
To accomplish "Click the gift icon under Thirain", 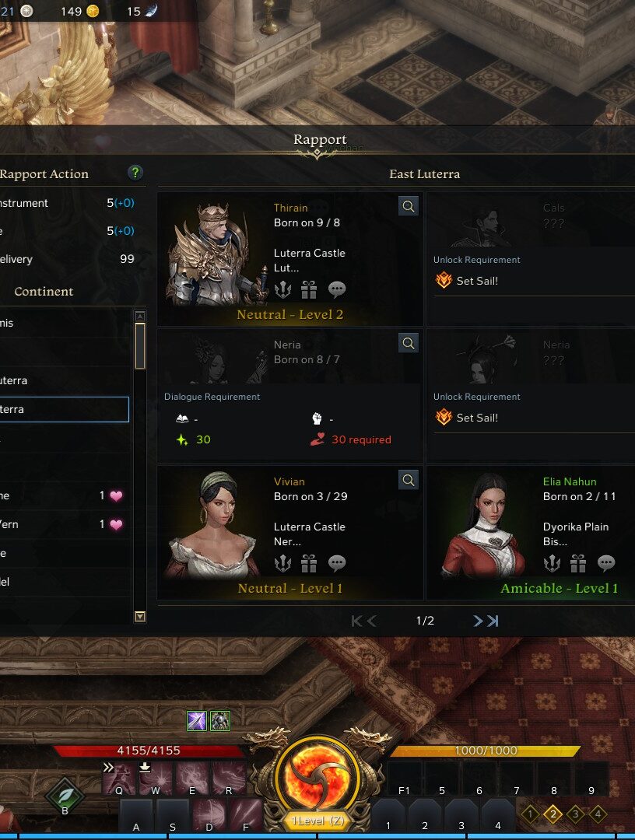I will pyautogui.click(x=309, y=289).
